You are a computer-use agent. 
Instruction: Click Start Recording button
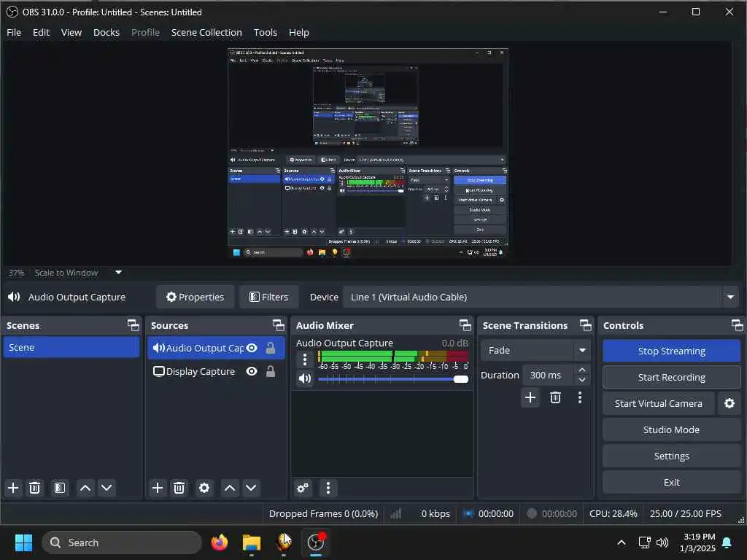tap(671, 377)
